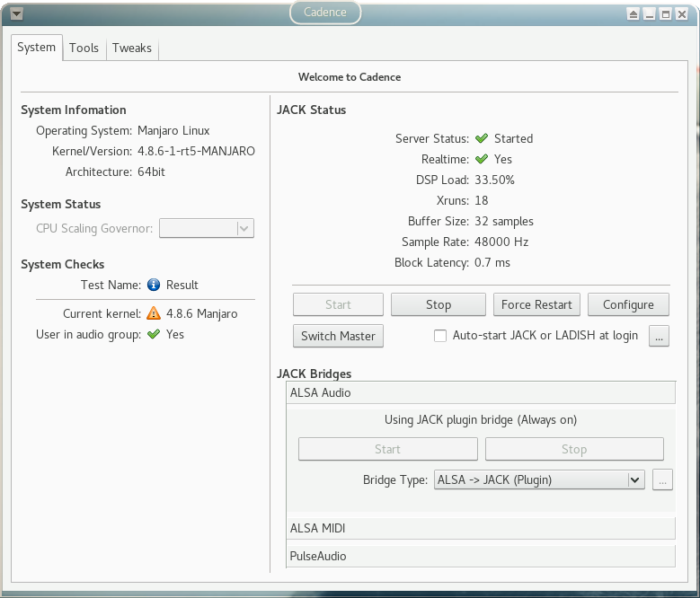
Task: Click the keep-above arrow icon in title bar
Action: [x=634, y=13]
